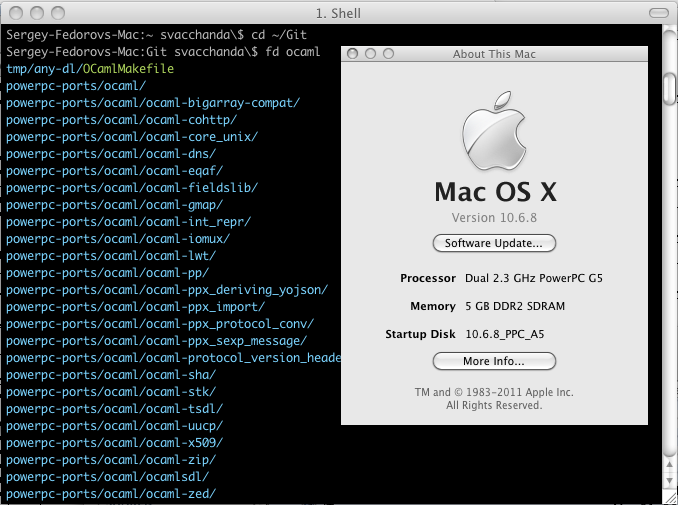Click the ocaml-ppx_import/ path
Image resolution: width=678 pixels, height=505 pixels.
(x=135, y=307)
